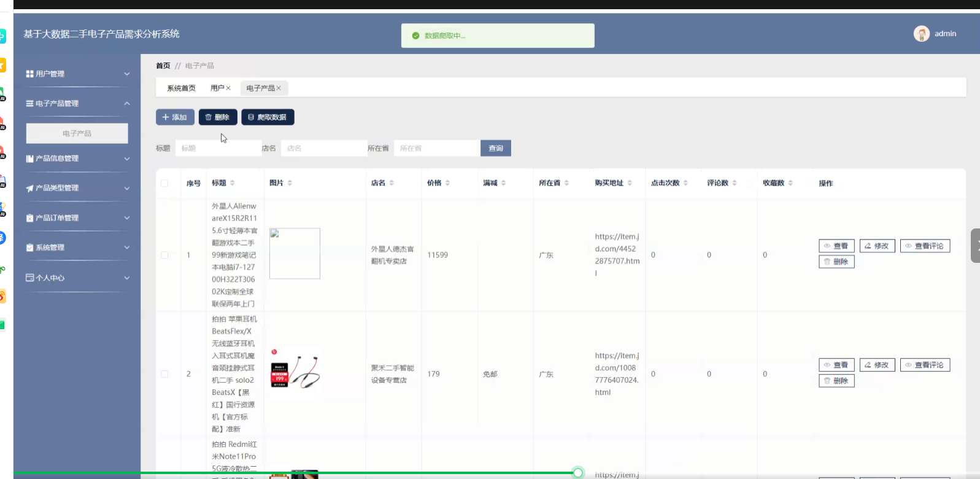The image size is (980, 479).
Task: Click 修改 for row 1 Alienware laptop
Action: point(877,246)
